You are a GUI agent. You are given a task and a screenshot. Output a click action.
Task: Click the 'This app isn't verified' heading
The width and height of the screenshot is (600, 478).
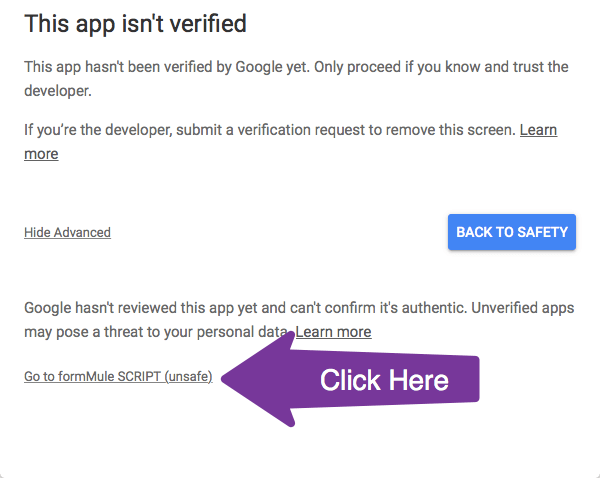[x=135, y=22]
